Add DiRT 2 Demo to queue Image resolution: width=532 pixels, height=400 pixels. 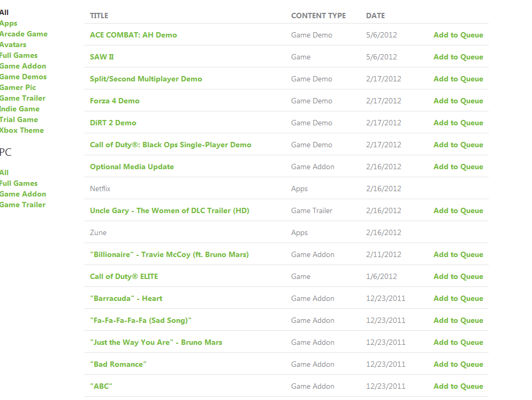458,123
